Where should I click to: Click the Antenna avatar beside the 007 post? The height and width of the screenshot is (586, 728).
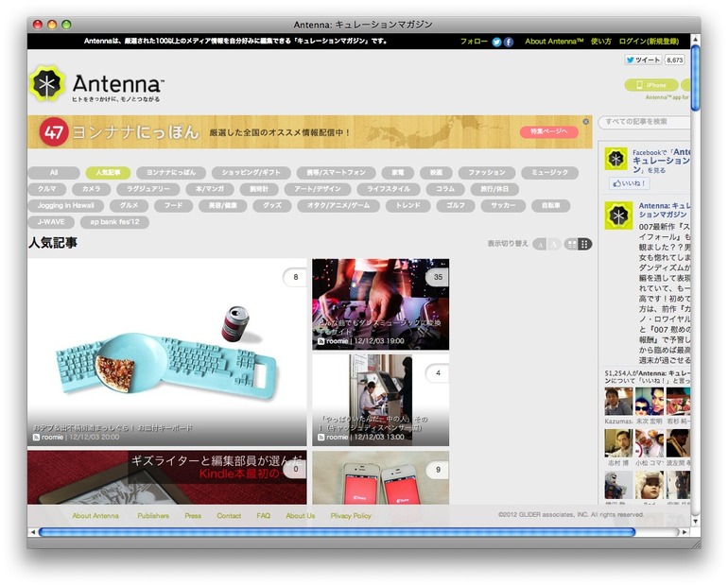(x=618, y=215)
